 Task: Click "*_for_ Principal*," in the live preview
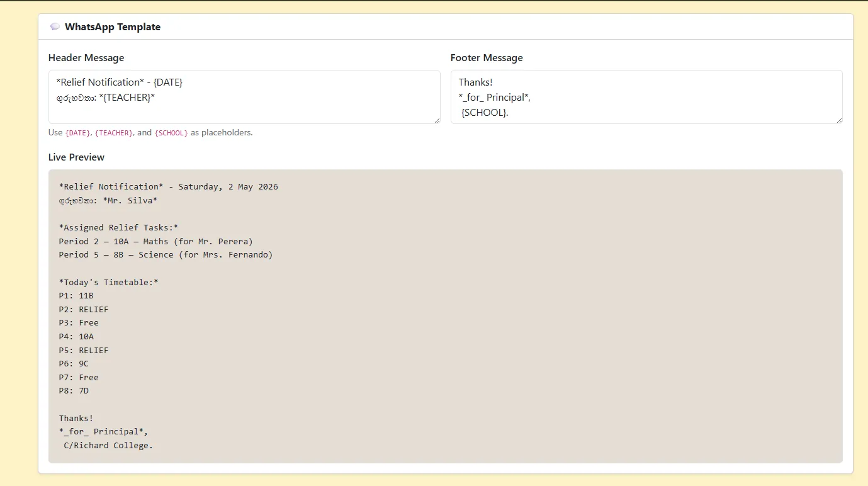(103, 432)
